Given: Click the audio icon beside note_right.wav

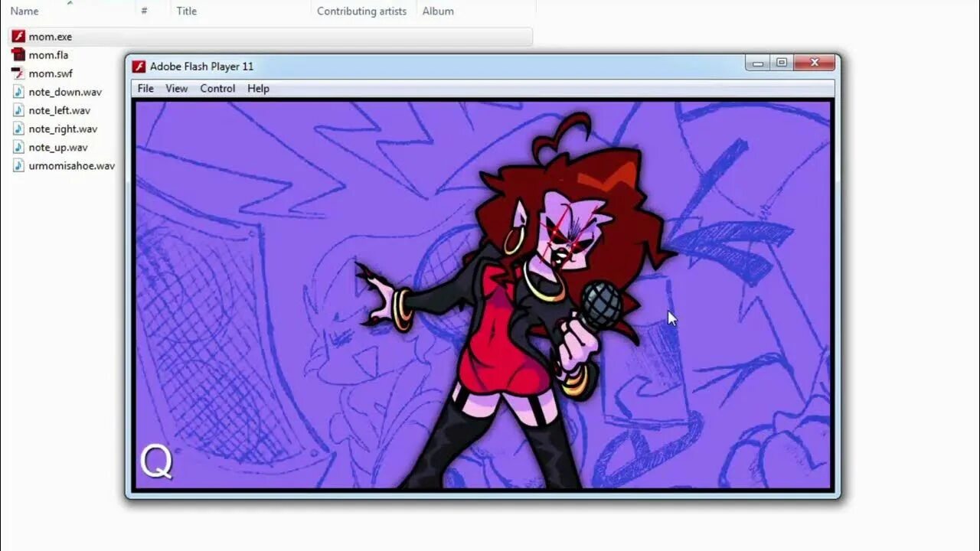Looking at the screenshot, I should 18,129.
